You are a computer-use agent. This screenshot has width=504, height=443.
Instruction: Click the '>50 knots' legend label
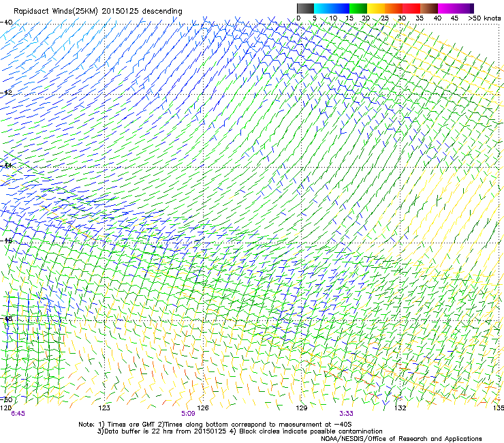click(x=484, y=18)
